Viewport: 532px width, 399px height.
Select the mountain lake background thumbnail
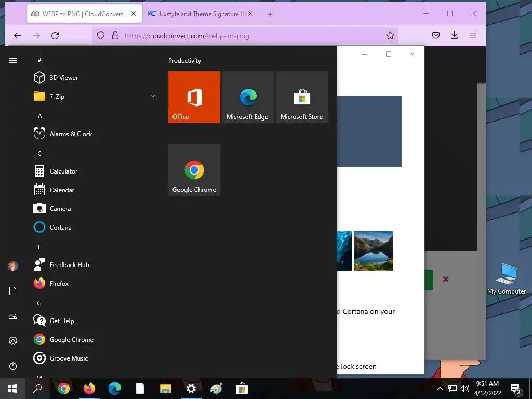tap(373, 251)
